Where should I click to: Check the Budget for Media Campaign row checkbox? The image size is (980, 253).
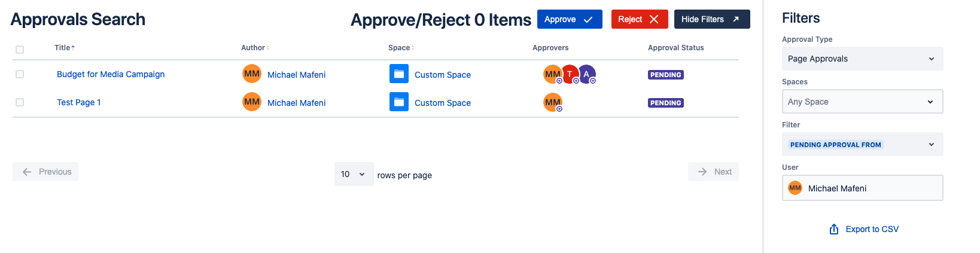[20, 74]
